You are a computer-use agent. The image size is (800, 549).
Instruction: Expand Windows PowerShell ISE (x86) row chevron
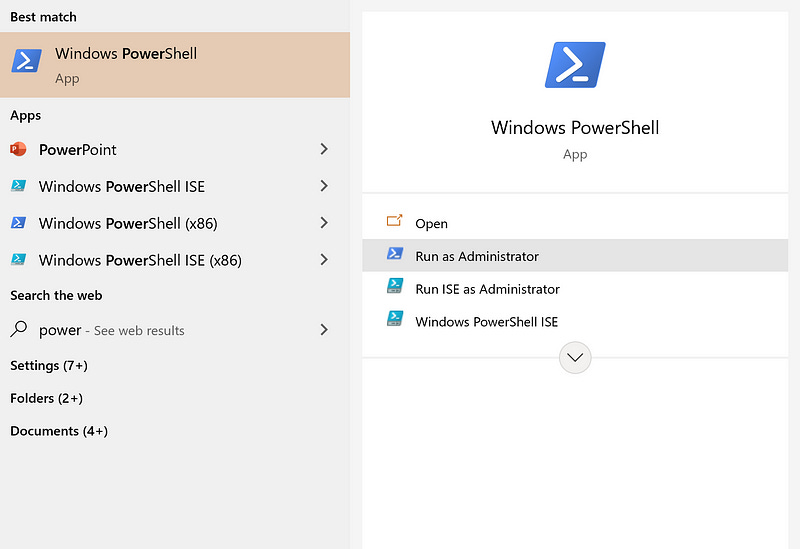click(x=324, y=260)
